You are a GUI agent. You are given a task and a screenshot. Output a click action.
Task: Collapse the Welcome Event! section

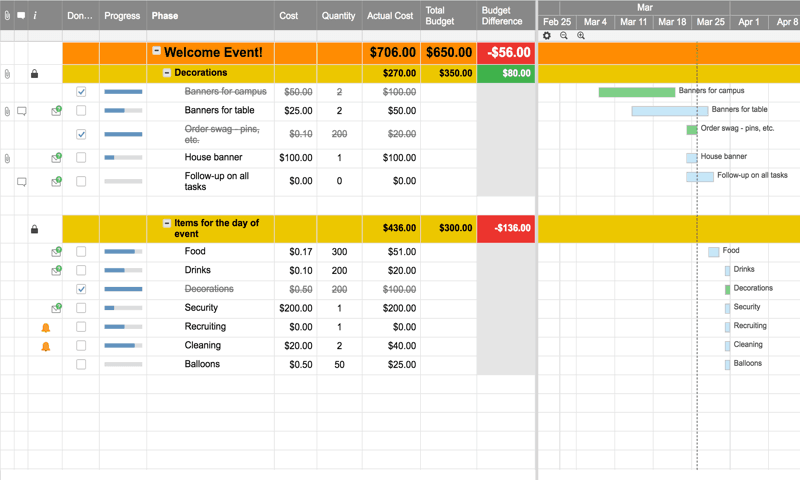tap(156, 51)
